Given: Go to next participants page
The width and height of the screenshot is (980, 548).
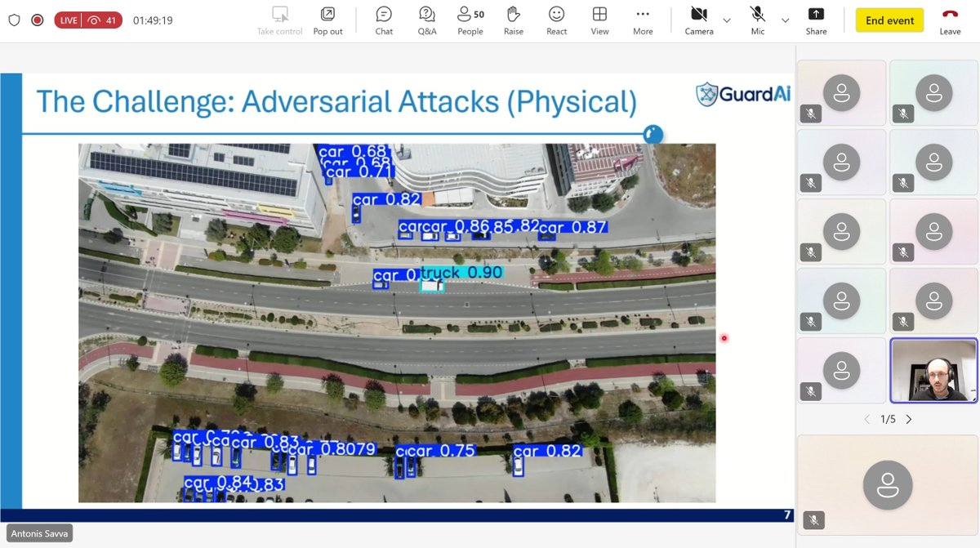Looking at the screenshot, I should click(x=908, y=419).
